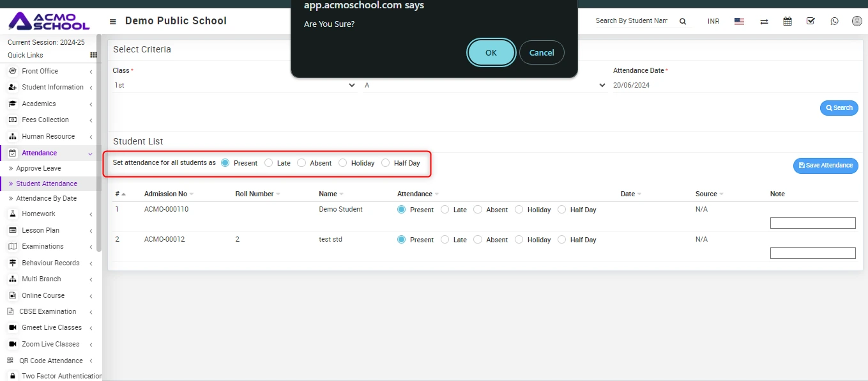Mark test std as Half Day
The image size is (868, 381).
(x=562, y=240)
